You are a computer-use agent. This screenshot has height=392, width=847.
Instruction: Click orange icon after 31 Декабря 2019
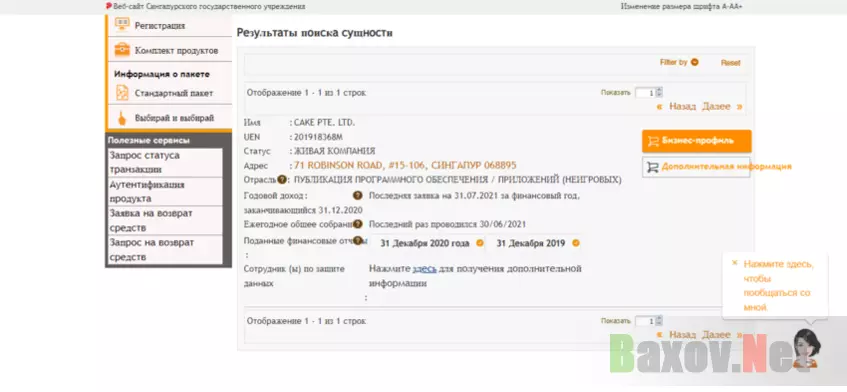576,244
